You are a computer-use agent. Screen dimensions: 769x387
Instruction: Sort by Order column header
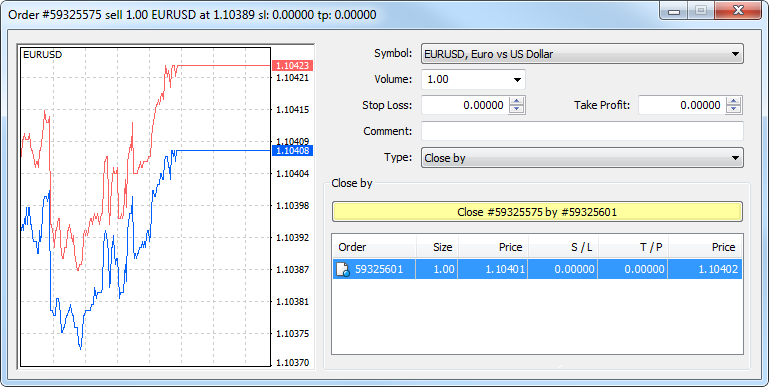point(375,247)
